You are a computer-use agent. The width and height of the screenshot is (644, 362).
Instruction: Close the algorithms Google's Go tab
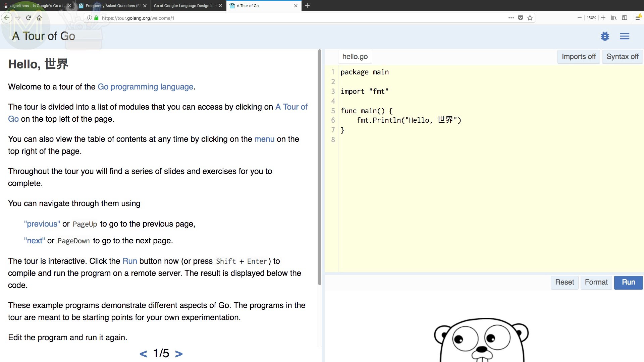(69, 6)
